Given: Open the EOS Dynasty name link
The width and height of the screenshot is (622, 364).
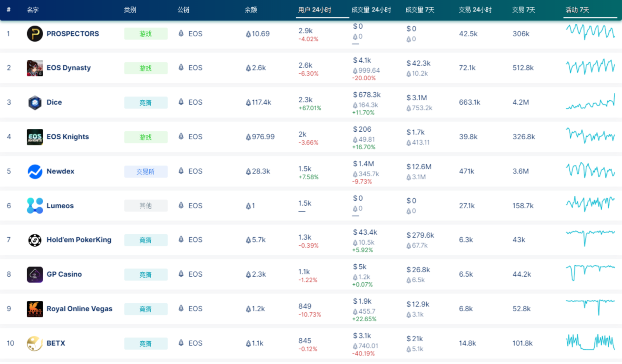Looking at the screenshot, I should coord(68,68).
